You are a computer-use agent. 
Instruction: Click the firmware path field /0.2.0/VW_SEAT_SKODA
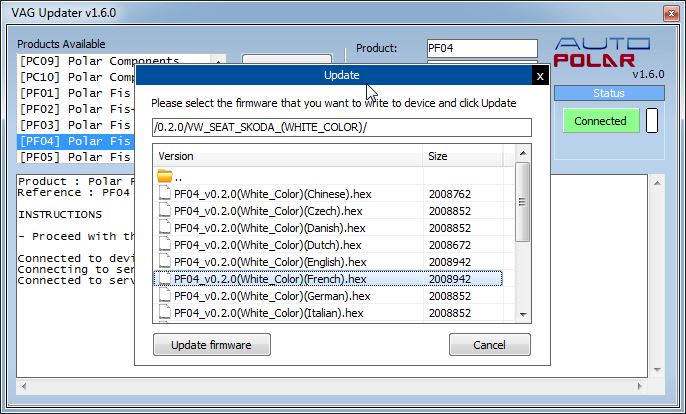point(342,127)
